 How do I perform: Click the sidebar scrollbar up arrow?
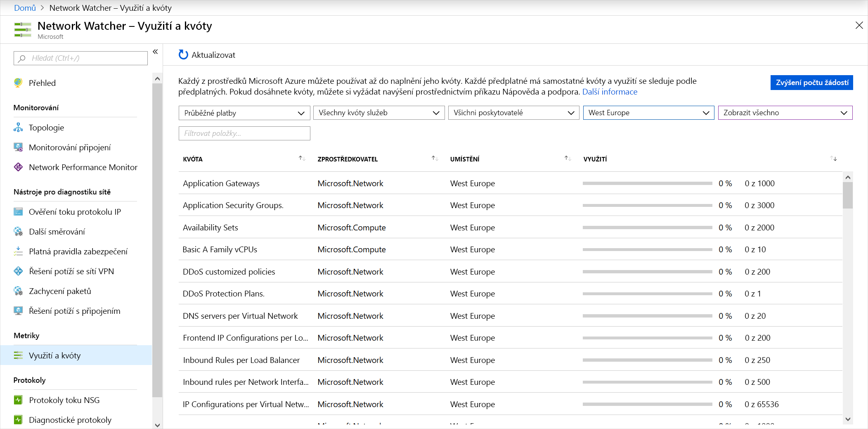157,78
